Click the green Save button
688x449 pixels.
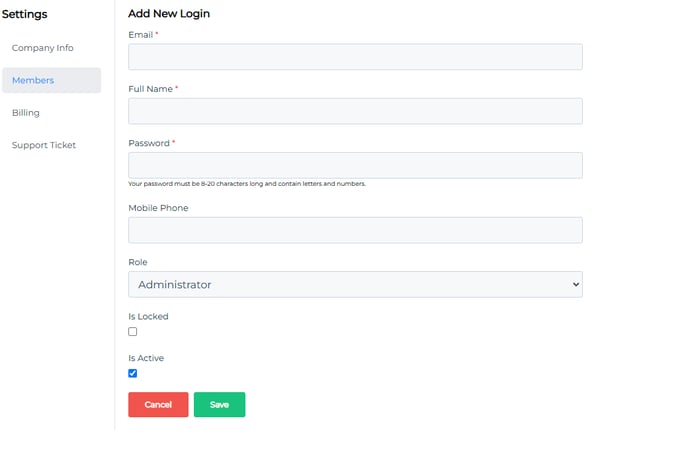[x=219, y=405]
